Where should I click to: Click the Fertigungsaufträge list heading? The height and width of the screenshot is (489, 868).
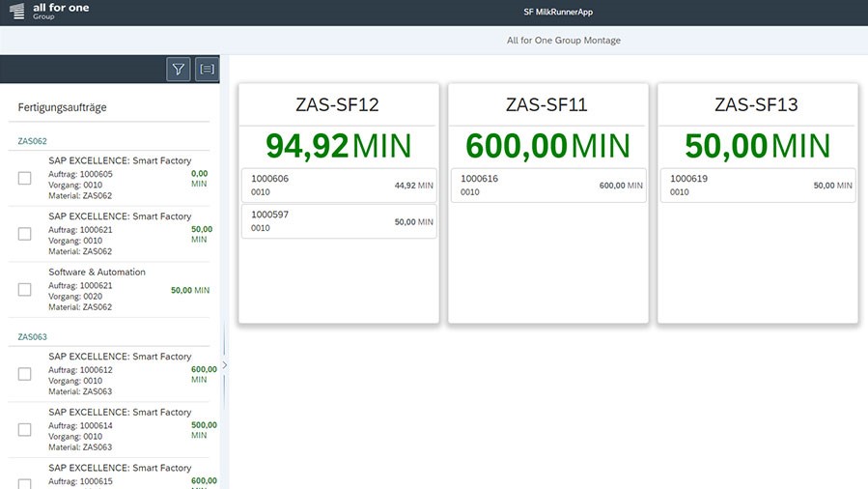pos(63,107)
